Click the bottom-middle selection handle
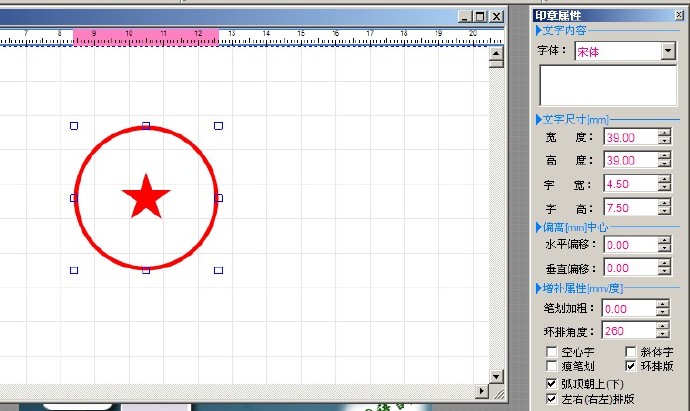This screenshot has height=411, width=690. 146,270
